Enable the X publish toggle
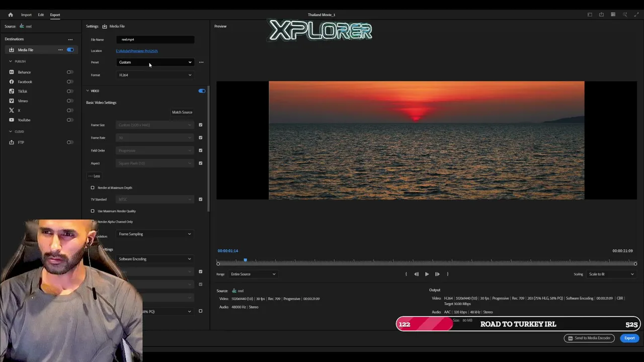Image resolution: width=644 pixels, height=362 pixels. 70,110
